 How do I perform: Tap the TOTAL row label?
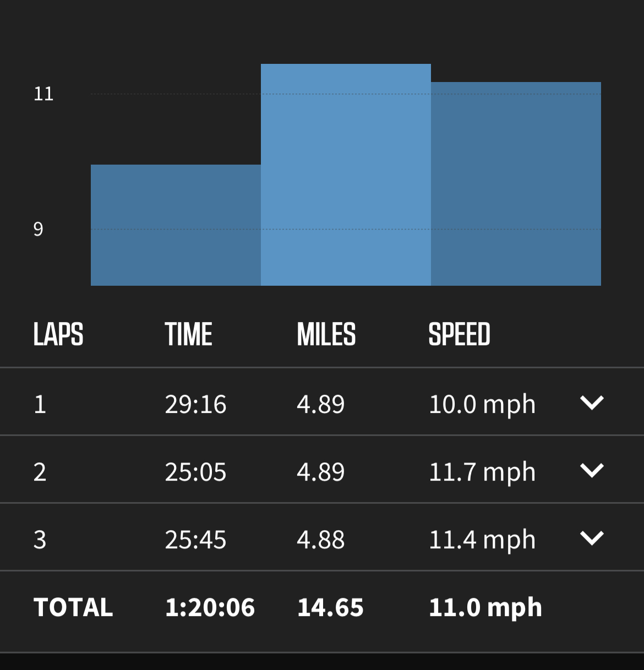[x=73, y=608]
